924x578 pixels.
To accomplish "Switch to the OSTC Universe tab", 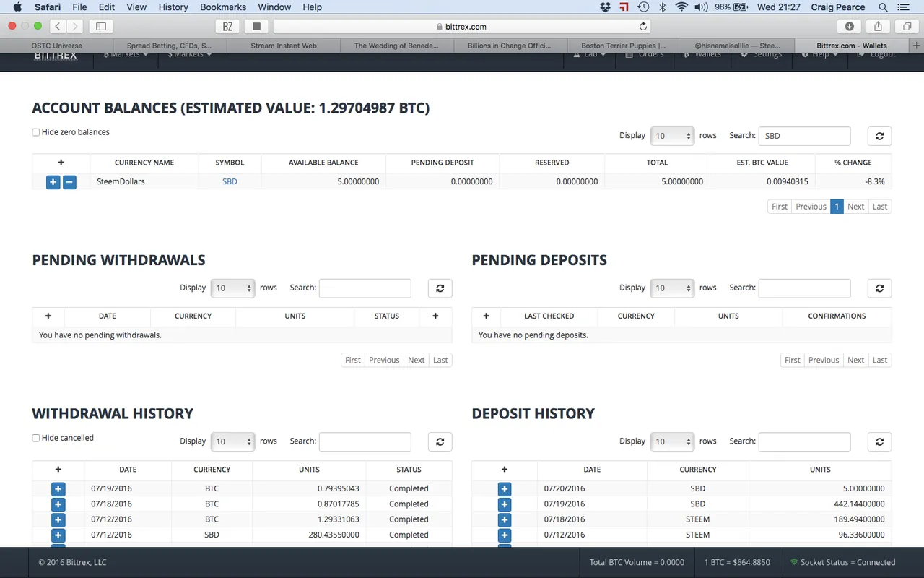I will [57, 46].
